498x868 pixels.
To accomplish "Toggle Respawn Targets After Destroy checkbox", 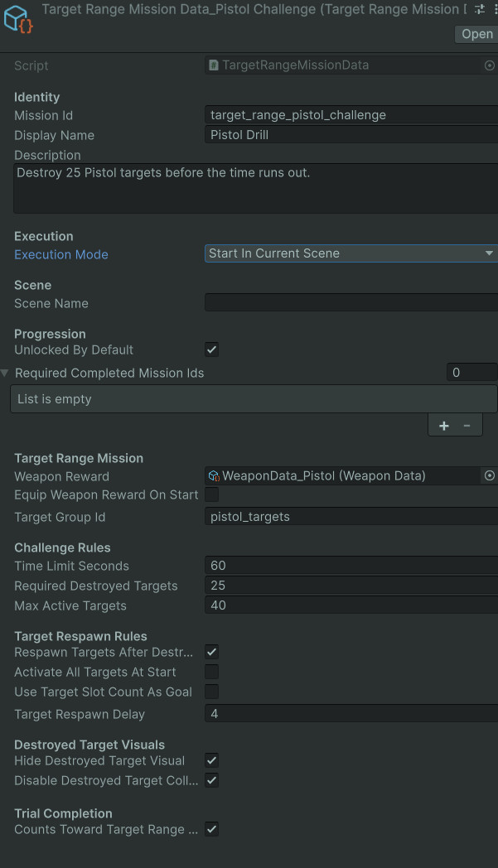I will (211, 652).
